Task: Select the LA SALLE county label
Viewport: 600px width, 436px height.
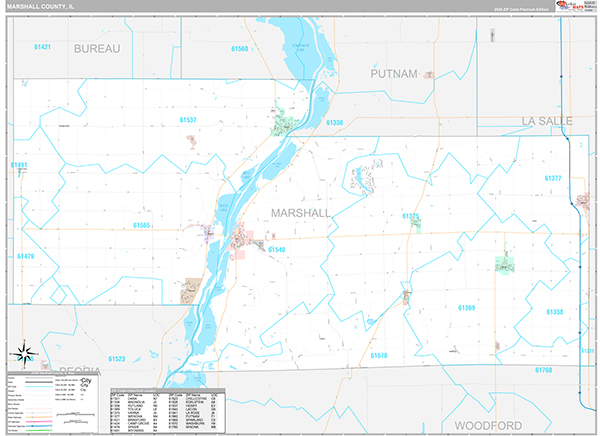Action: coord(547,121)
